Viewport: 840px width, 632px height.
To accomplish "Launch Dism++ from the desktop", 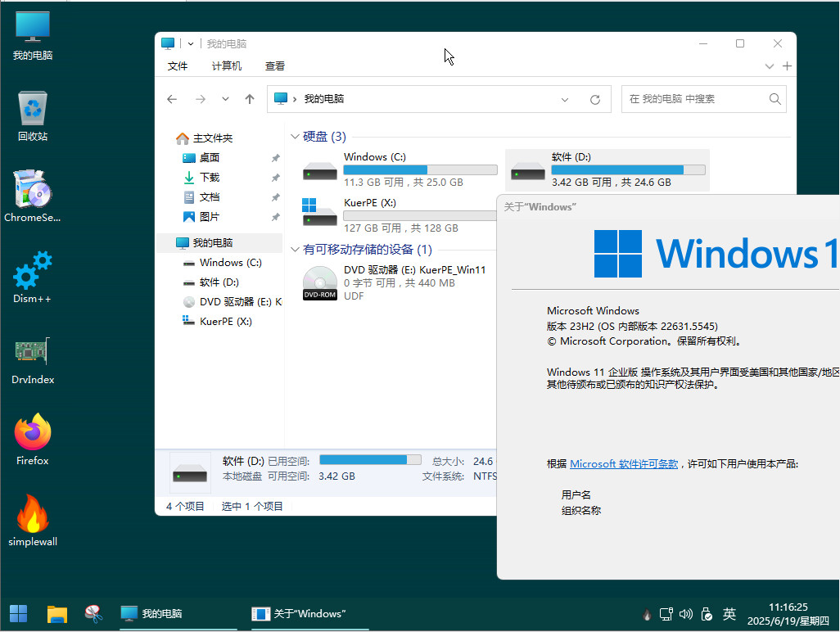I will pos(33,278).
